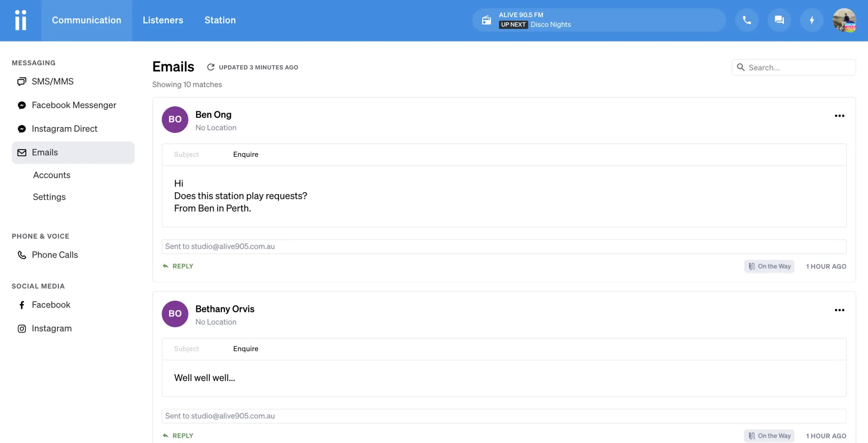Click the lightning bolt quick actions icon
This screenshot has width=868, height=443.
(811, 20)
